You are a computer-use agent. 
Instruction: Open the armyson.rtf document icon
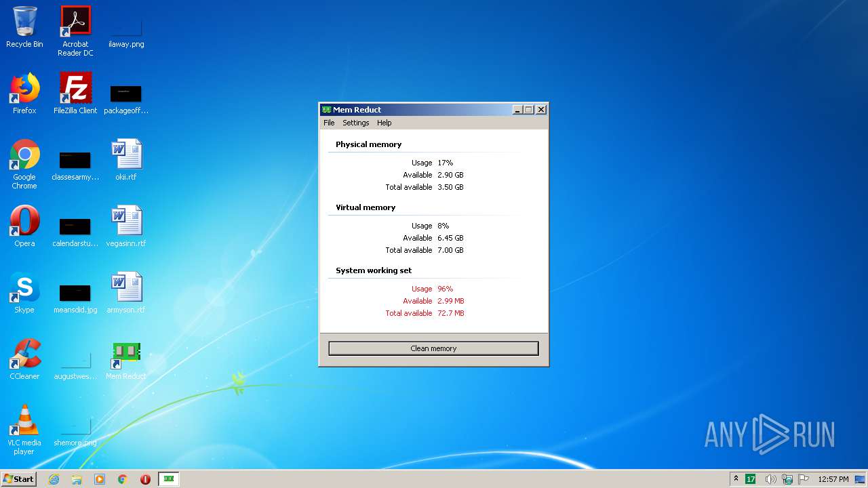pyautogui.click(x=126, y=293)
